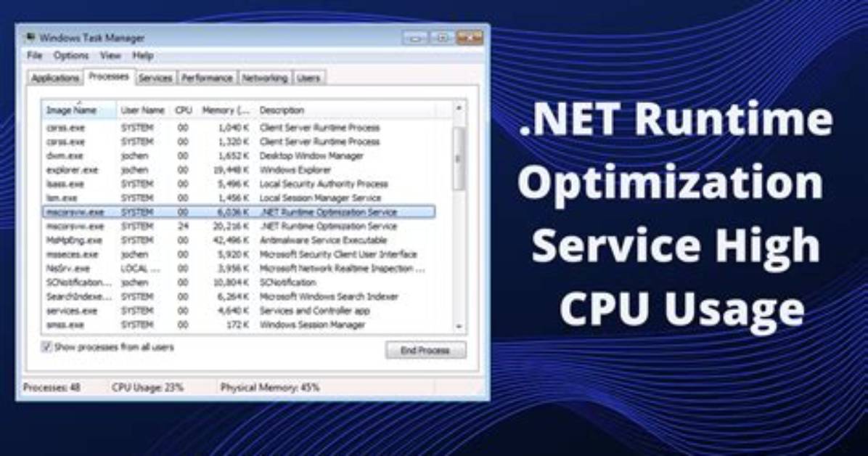
Task: Click the Desktop Window Manager description
Action: [x=311, y=155]
